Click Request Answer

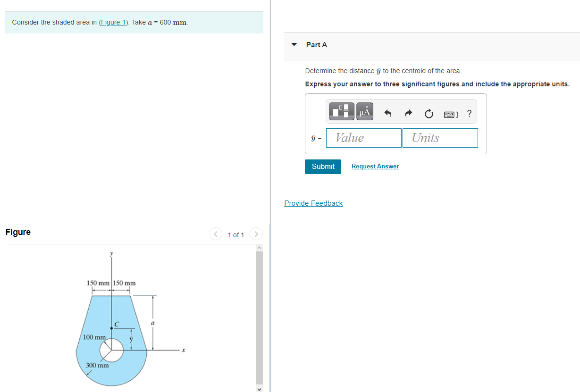[x=375, y=166]
